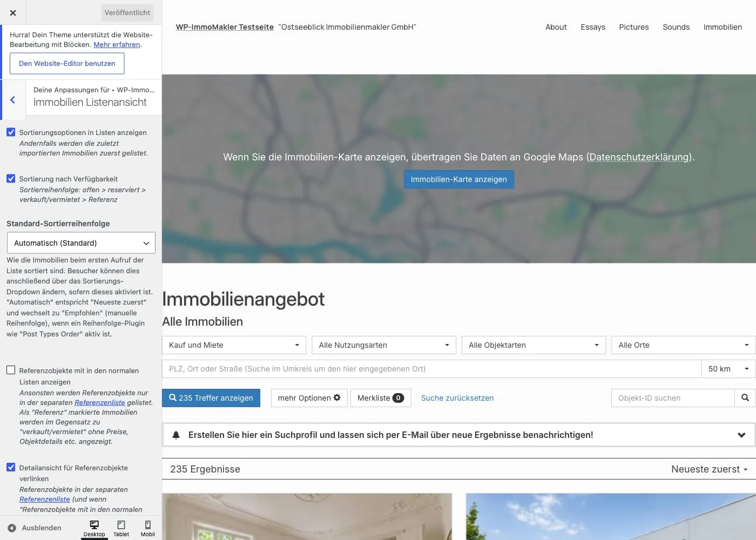The image size is (756, 540).
Task: Open the Alle Nutzungsarten dropdown
Action: point(384,345)
